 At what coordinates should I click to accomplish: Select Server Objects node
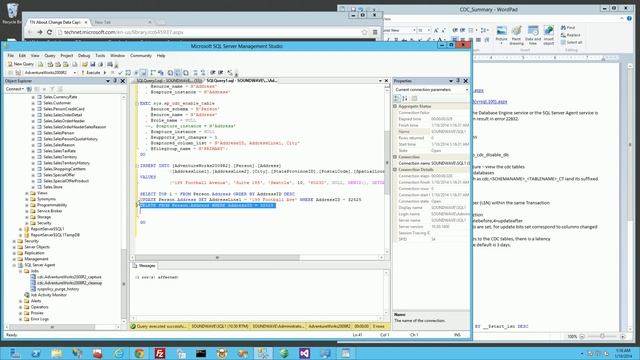pos(37,247)
